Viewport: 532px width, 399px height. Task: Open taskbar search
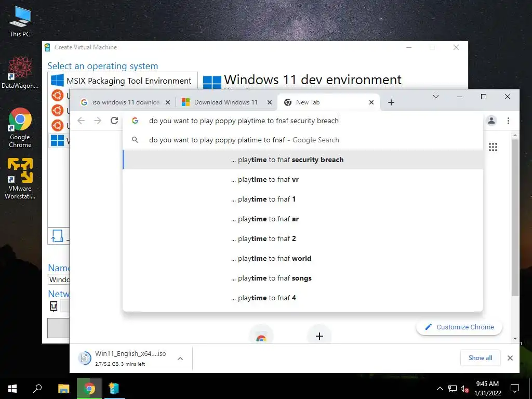pyautogui.click(x=37, y=389)
